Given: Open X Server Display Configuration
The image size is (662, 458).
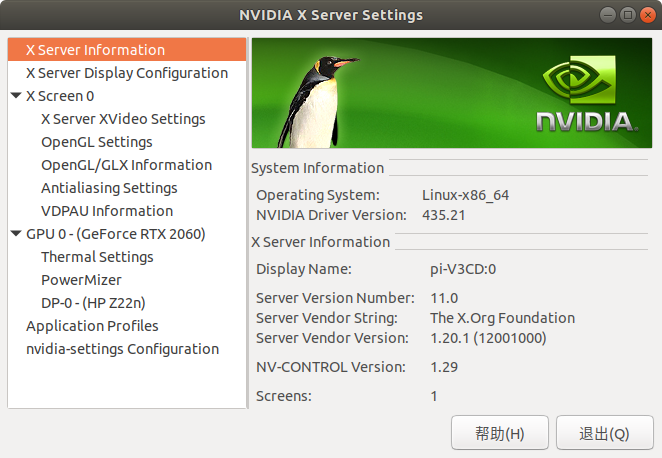Looking at the screenshot, I should [x=127, y=73].
